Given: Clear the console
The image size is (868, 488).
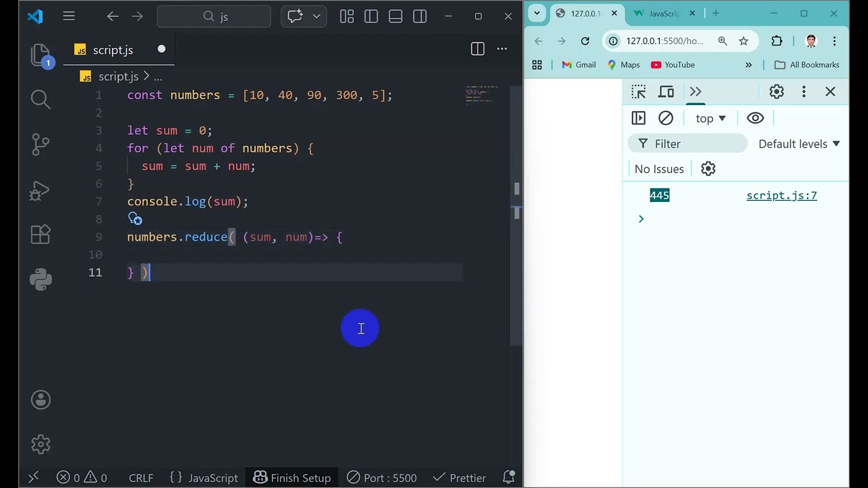Looking at the screenshot, I should click(x=666, y=118).
